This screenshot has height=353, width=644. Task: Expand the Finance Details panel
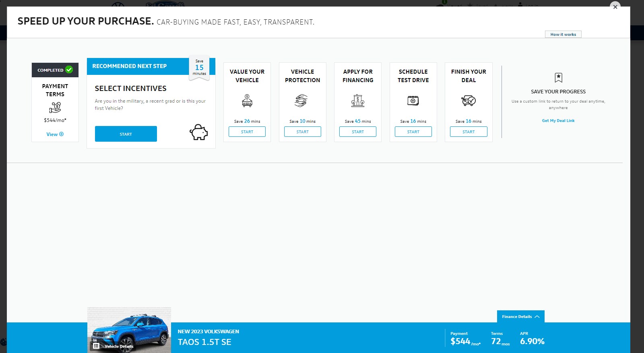tap(521, 316)
